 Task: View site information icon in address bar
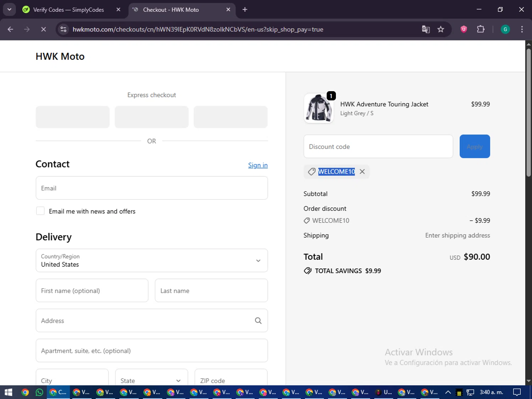pyautogui.click(x=63, y=29)
